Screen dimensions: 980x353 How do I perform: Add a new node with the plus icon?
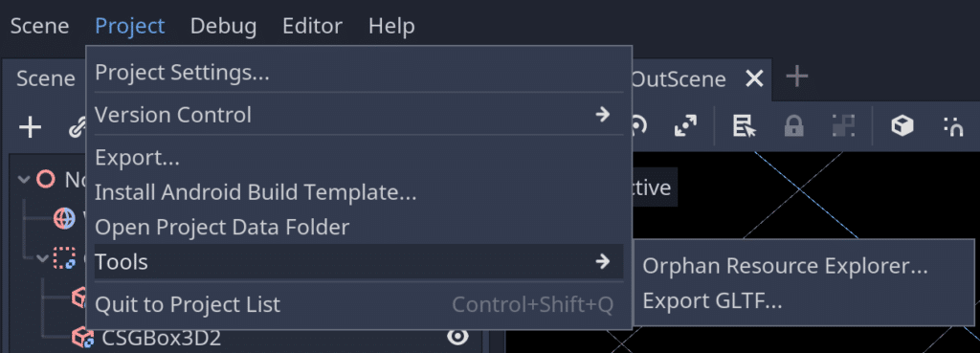tap(30, 128)
